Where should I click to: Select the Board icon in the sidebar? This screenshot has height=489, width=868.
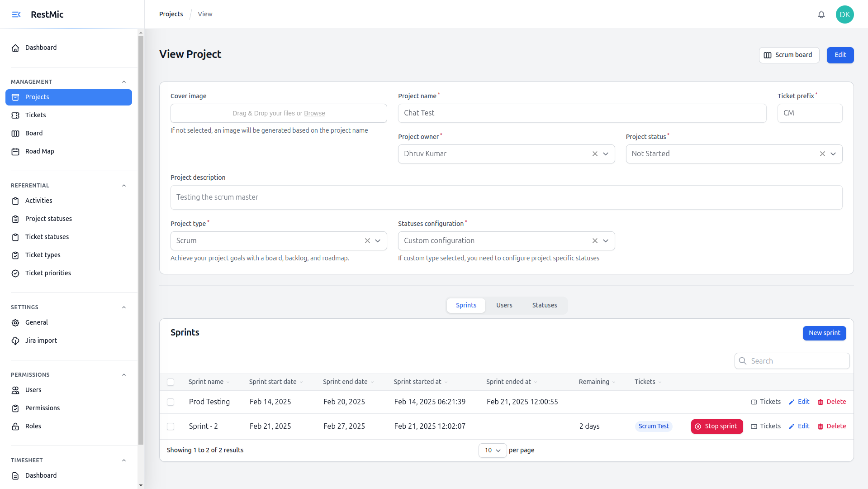coord(16,133)
